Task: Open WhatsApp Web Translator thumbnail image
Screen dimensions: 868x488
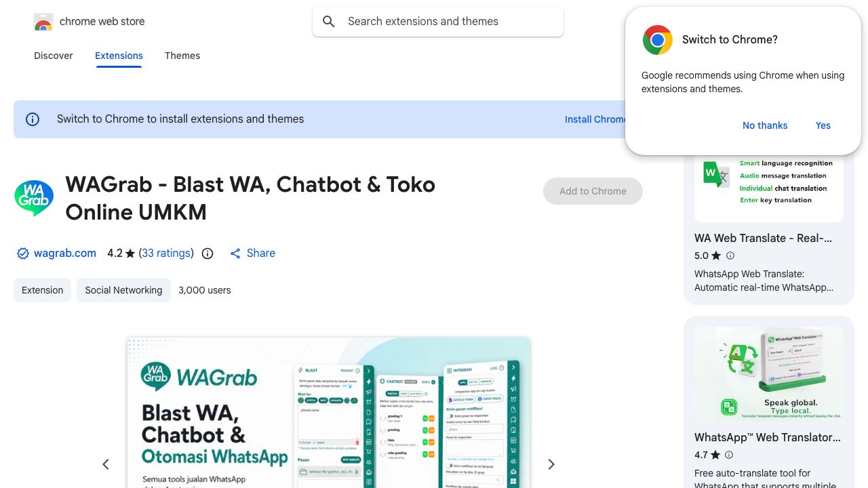Action: [x=769, y=374]
